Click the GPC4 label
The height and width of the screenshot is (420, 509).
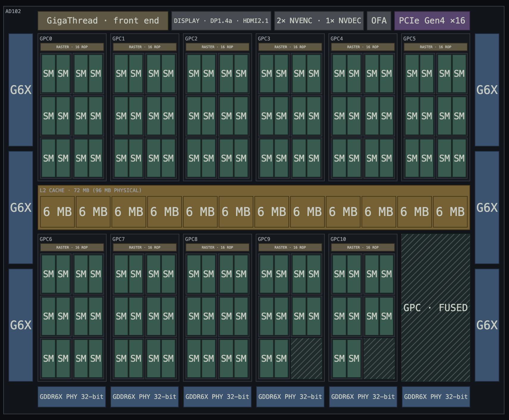point(337,39)
